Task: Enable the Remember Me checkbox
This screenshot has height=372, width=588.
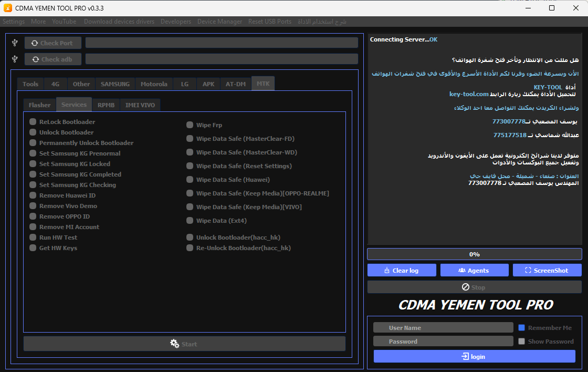Action: 523,327
